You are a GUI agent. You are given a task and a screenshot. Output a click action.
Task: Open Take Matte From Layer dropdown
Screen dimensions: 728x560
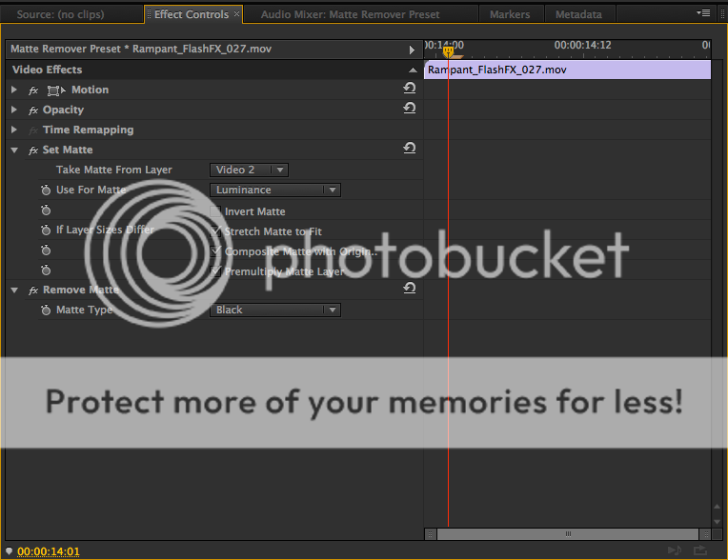coord(249,170)
